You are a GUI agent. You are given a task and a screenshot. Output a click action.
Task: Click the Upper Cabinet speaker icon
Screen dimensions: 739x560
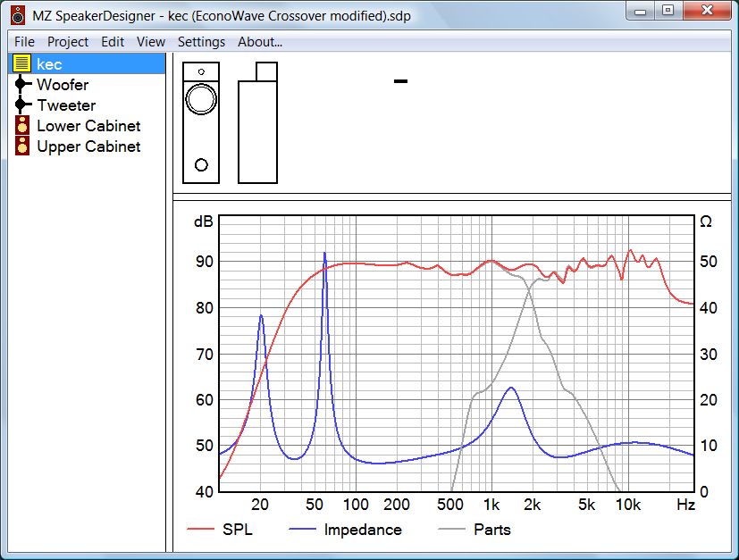[22, 146]
